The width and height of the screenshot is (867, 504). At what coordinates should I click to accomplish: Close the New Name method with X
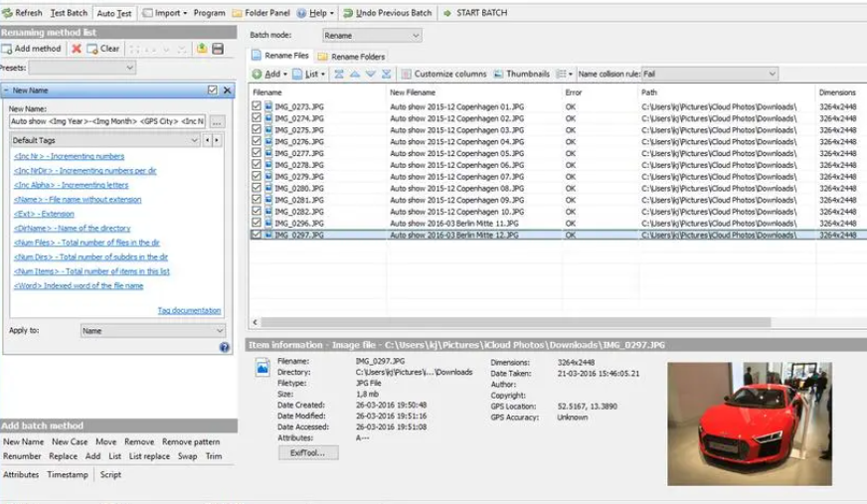coord(228,90)
